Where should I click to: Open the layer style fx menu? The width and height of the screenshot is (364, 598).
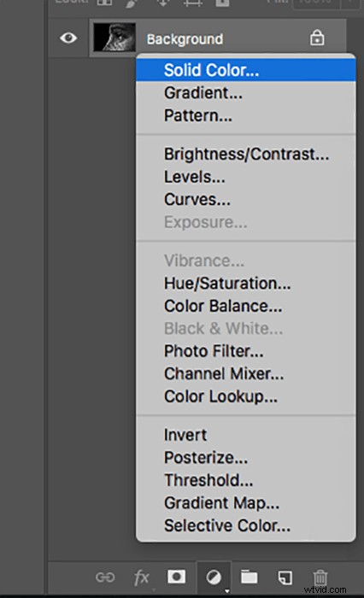142,577
